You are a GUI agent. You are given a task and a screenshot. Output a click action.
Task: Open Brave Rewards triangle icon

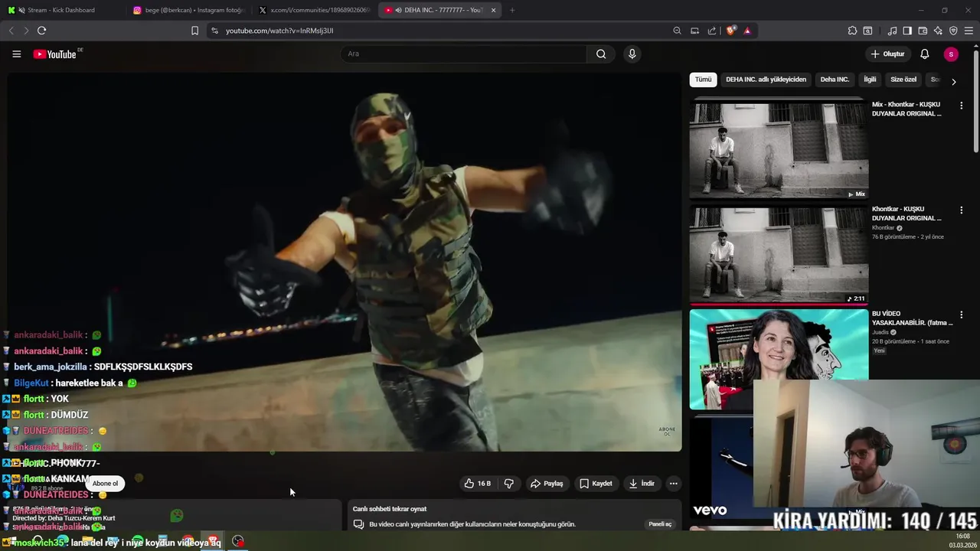click(x=747, y=31)
